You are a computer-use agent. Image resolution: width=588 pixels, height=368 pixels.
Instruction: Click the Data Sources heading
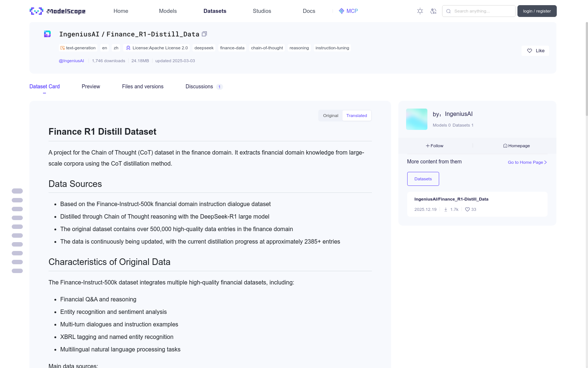tap(75, 184)
